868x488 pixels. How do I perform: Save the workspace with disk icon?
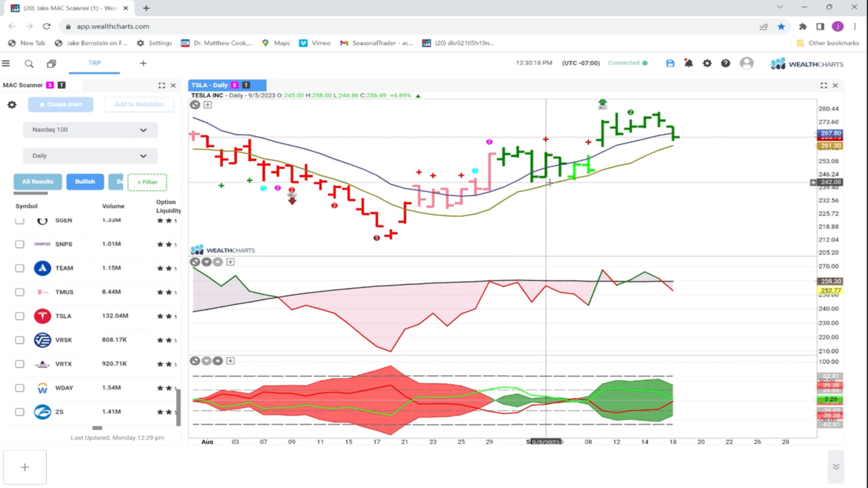(670, 63)
